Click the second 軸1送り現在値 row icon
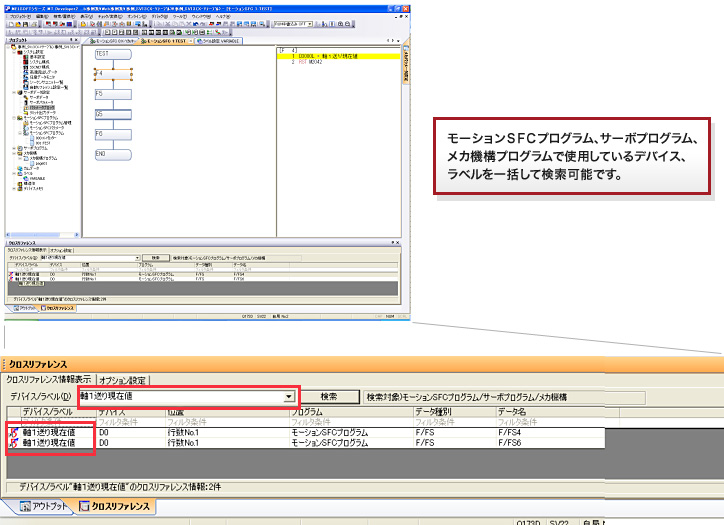This screenshot has height=525, width=724. pos(13,442)
